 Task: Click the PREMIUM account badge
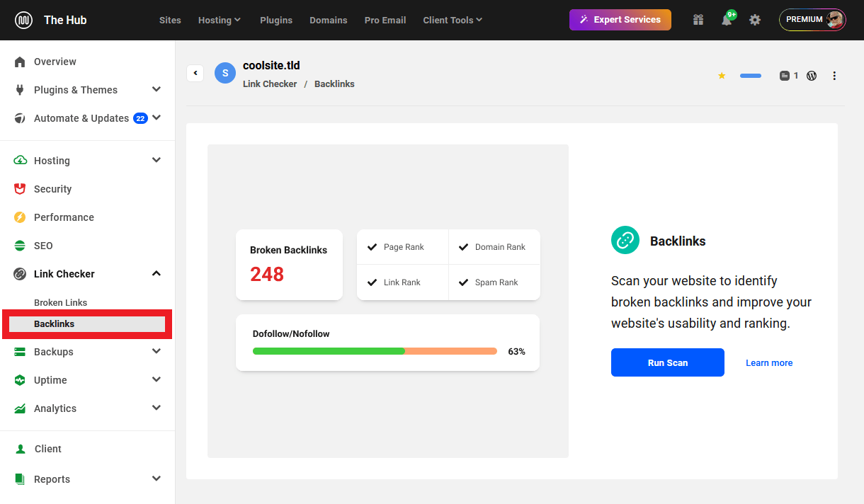813,20
